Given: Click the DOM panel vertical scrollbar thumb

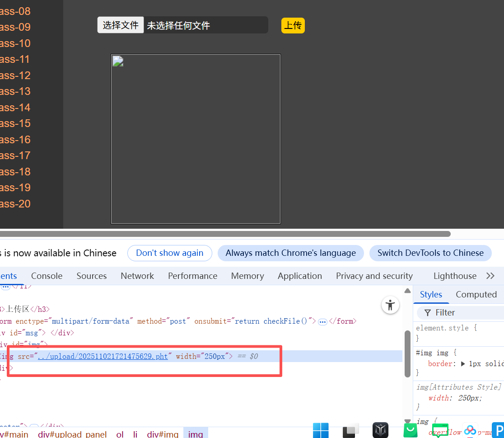Looking at the screenshot, I should click(x=407, y=353).
